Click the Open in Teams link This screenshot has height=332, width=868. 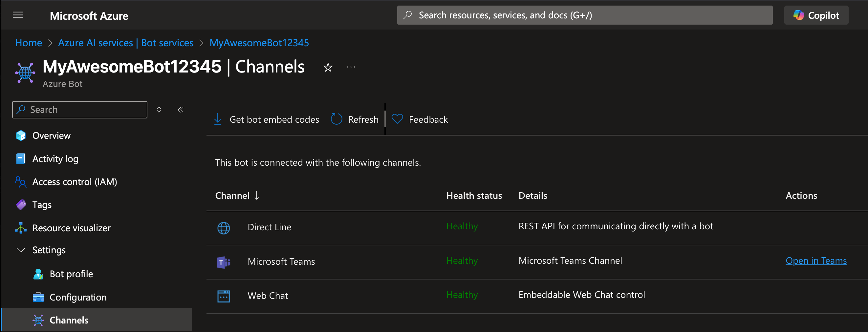pos(816,260)
